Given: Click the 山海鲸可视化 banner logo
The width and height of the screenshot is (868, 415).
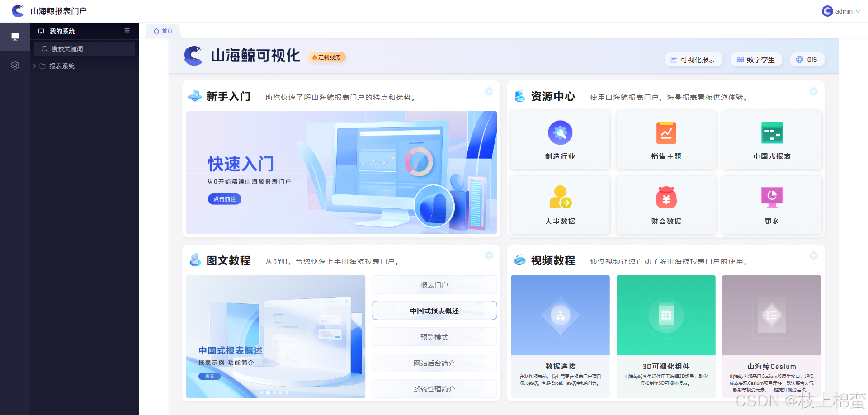Looking at the screenshot, I should (241, 56).
